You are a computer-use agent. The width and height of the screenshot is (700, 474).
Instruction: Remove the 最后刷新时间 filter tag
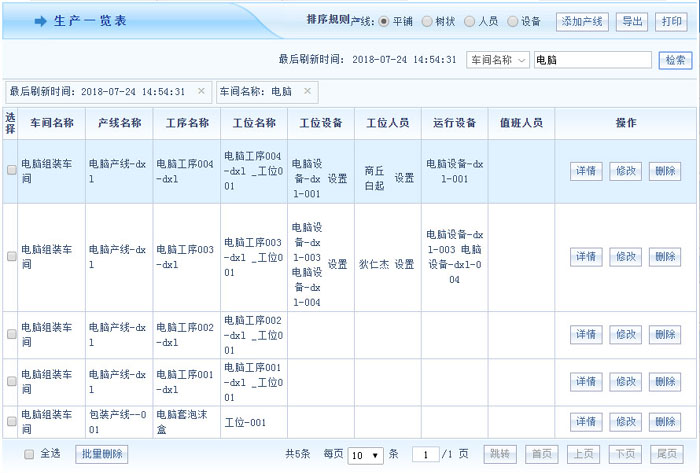tap(201, 91)
